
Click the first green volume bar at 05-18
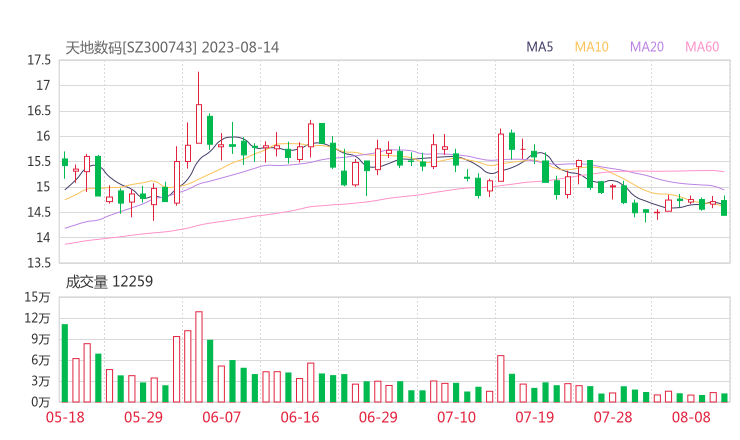65,363
